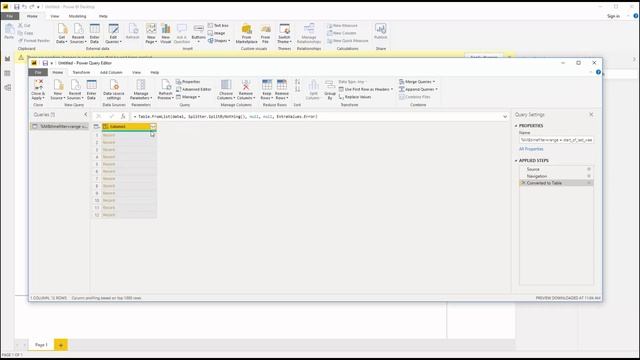Click Publish in Power BI Desktop ribbon
640x360 pixels.
(x=380, y=31)
